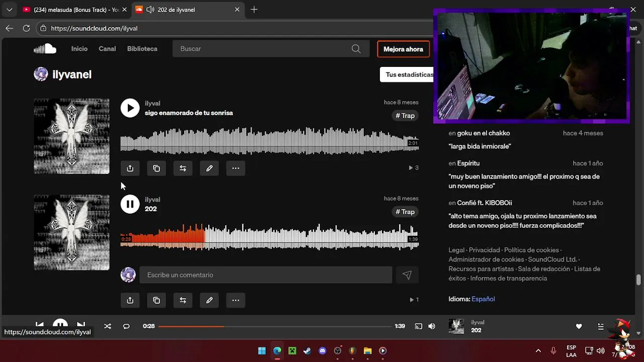Toggle repeat in the player bar
Screen dimensions: 644x362
[x=126, y=326]
